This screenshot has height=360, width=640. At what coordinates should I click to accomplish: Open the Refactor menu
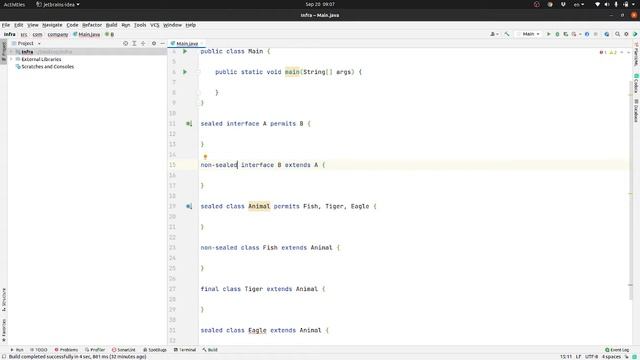point(92,25)
